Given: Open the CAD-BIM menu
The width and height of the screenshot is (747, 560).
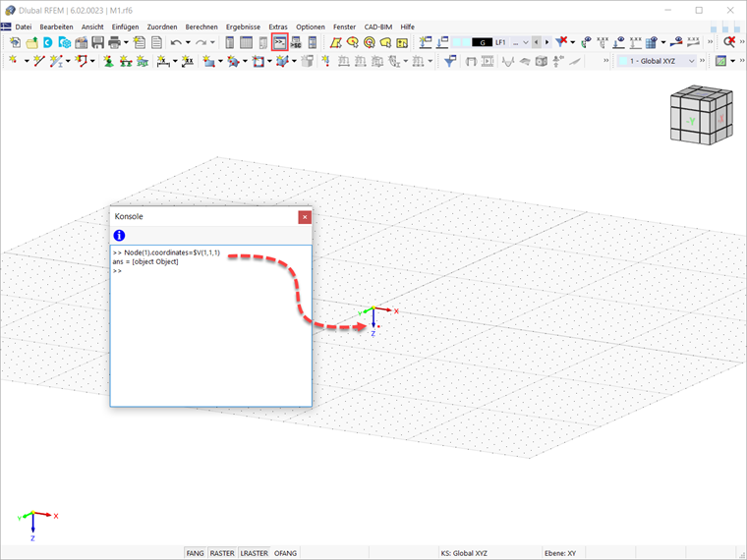Looking at the screenshot, I should pyautogui.click(x=378, y=28).
